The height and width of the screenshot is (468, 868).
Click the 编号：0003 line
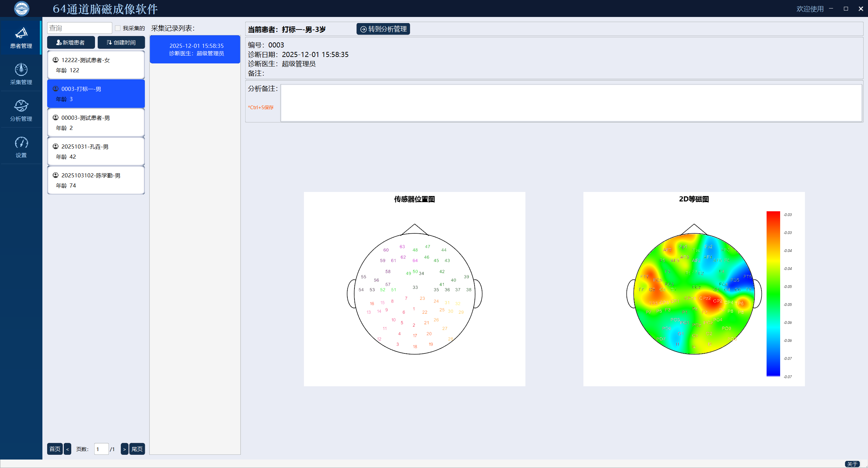266,45
